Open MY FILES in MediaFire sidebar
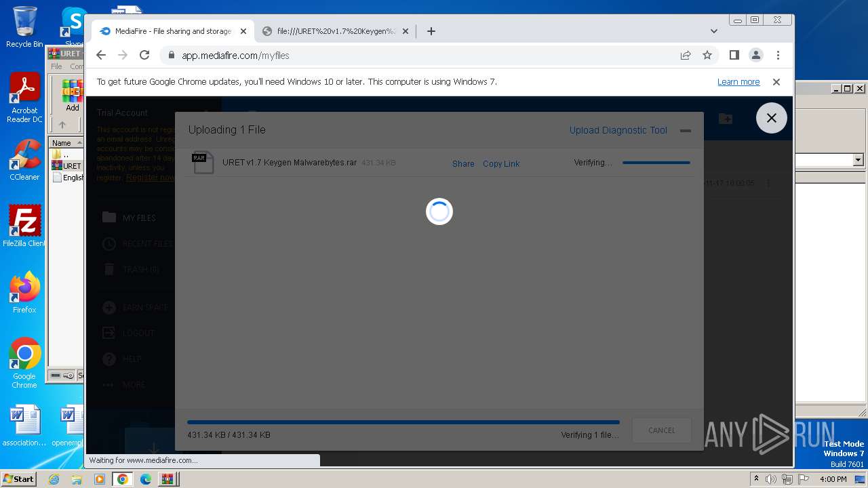Image resolution: width=868 pixels, height=488 pixels. point(129,218)
